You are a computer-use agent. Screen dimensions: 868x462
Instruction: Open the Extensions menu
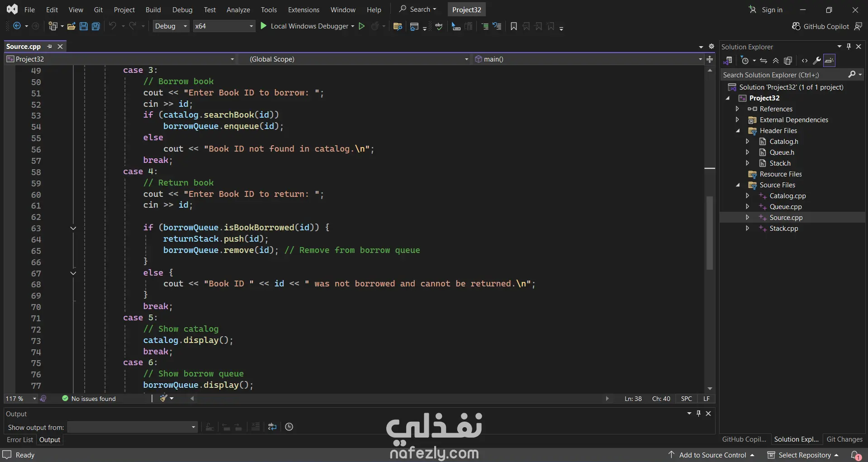pyautogui.click(x=304, y=10)
